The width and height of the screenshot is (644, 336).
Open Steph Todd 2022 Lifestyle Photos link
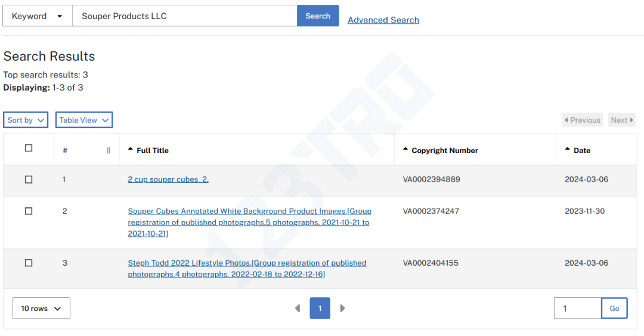pos(247,269)
